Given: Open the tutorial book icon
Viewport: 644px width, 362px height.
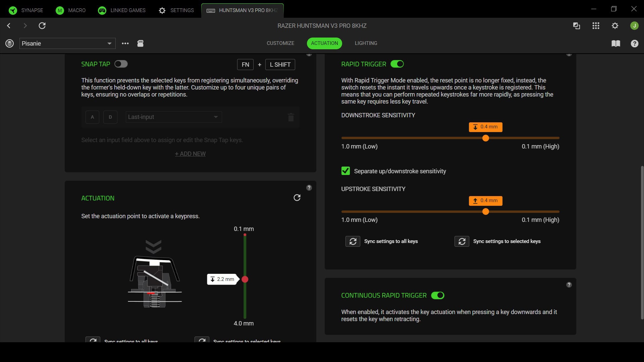Looking at the screenshot, I should (616, 44).
